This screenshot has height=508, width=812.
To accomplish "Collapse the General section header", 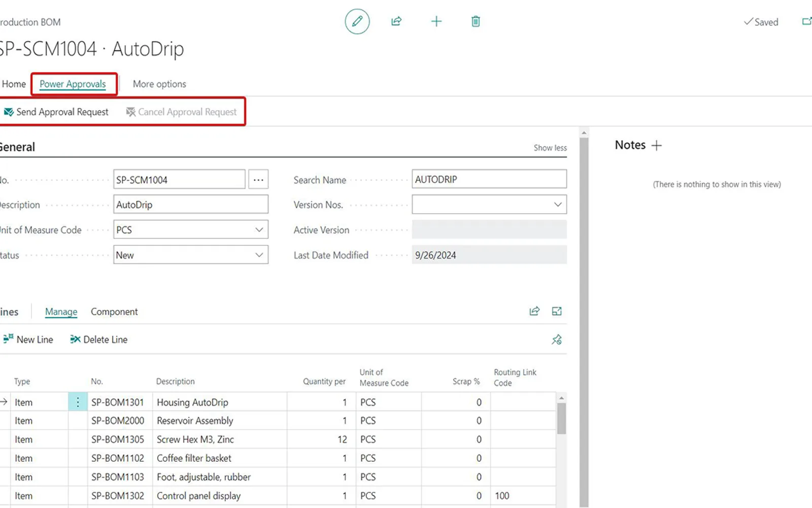I will pyautogui.click(x=17, y=147).
